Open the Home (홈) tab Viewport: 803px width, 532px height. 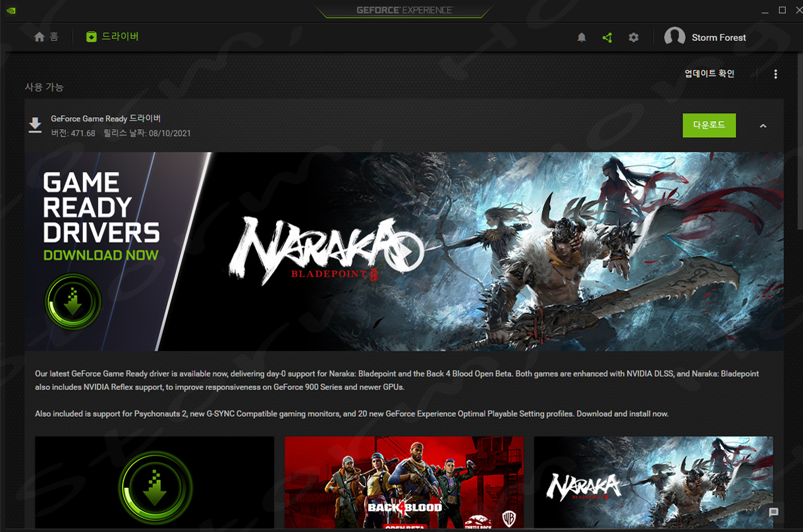coord(46,37)
